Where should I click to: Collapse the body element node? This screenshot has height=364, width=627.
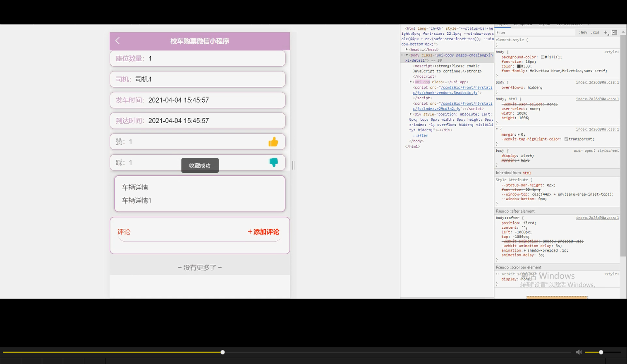point(407,55)
